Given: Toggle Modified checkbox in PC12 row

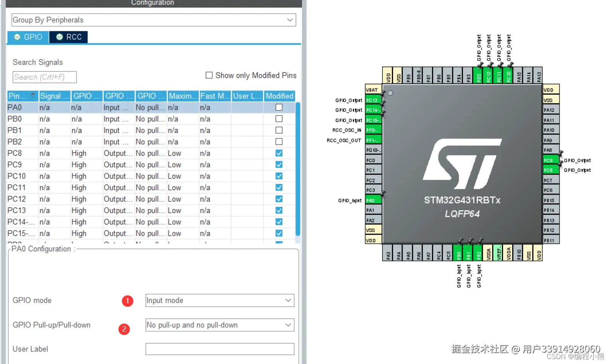Looking at the screenshot, I should [279, 199].
